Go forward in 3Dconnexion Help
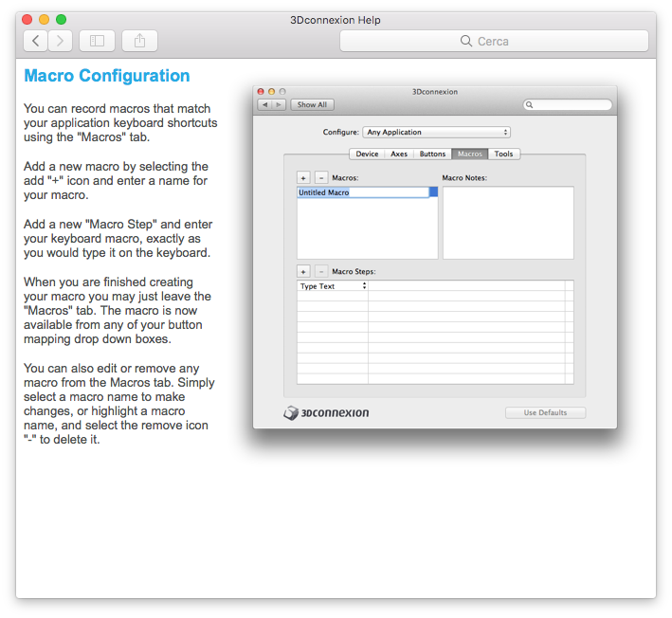The width and height of the screenshot is (672, 618). tap(60, 41)
